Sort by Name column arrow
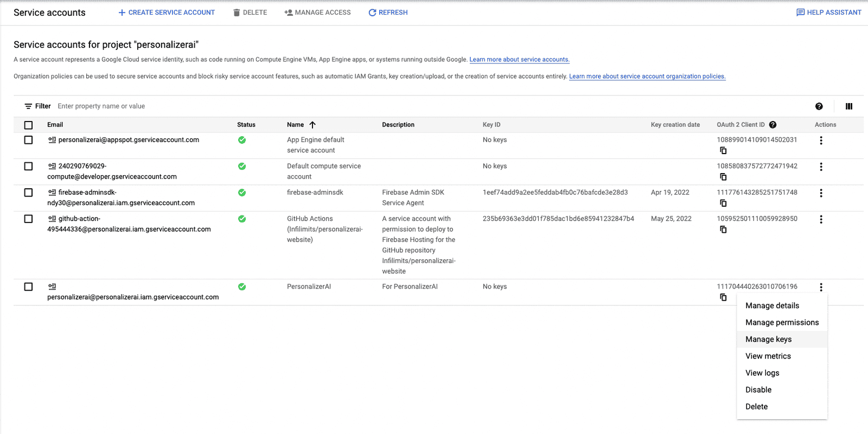 312,125
